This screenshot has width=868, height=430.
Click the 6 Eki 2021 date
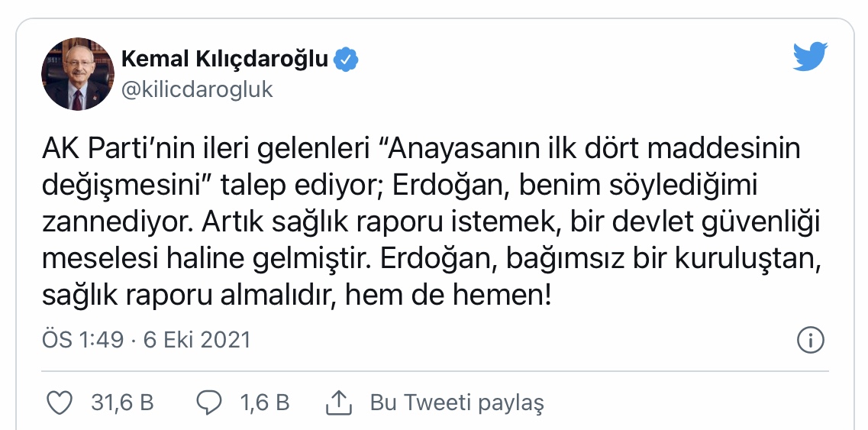pos(197,339)
